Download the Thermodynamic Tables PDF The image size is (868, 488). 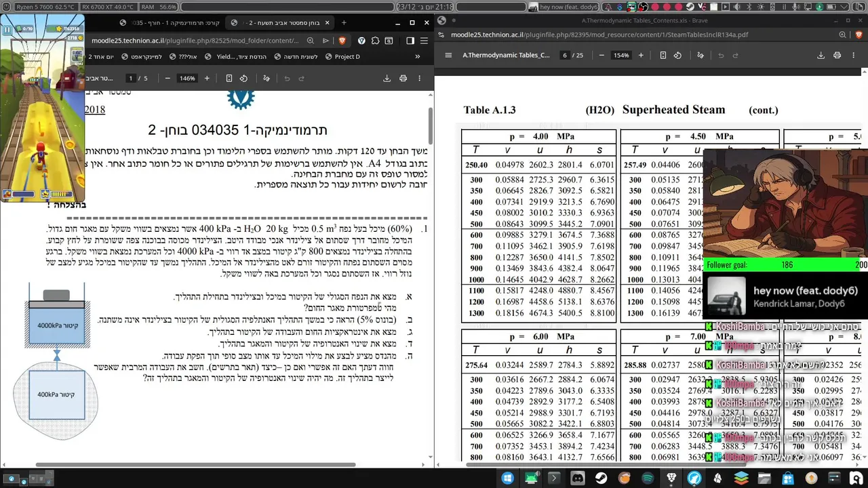(821, 56)
